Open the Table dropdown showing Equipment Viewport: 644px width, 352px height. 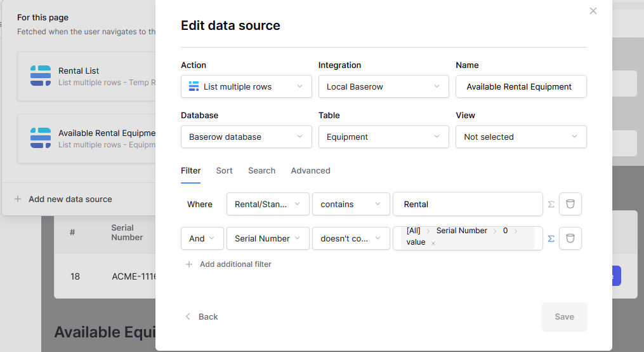coord(383,137)
